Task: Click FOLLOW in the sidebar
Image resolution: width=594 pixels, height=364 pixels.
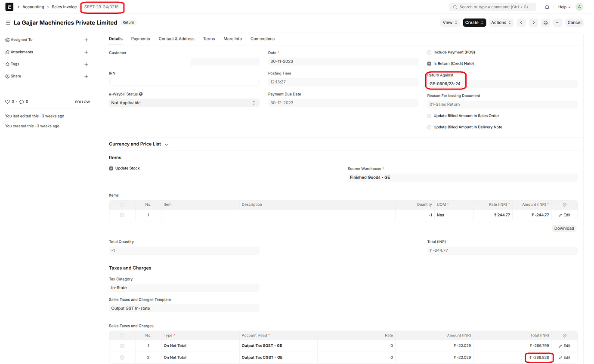Action: point(82,102)
